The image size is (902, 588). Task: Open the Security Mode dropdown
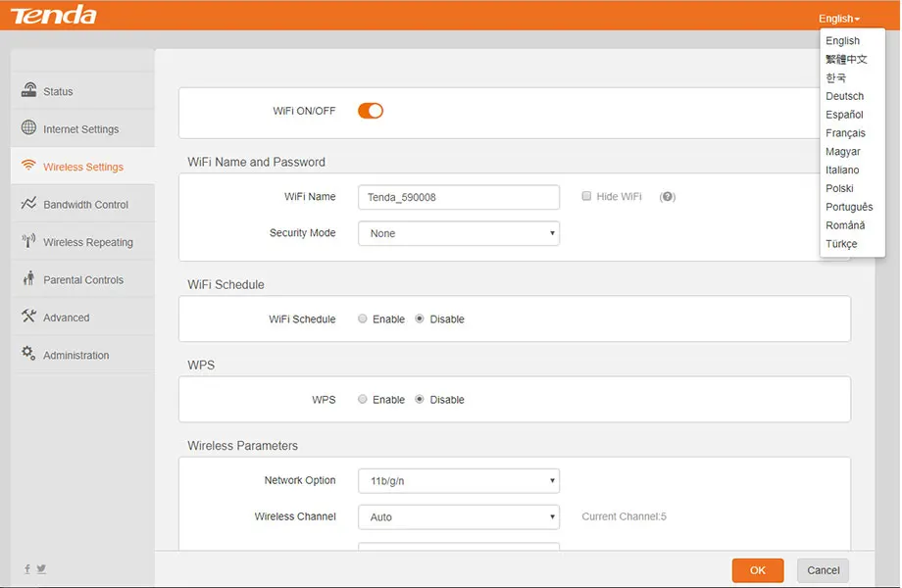(x=458, y=233)
